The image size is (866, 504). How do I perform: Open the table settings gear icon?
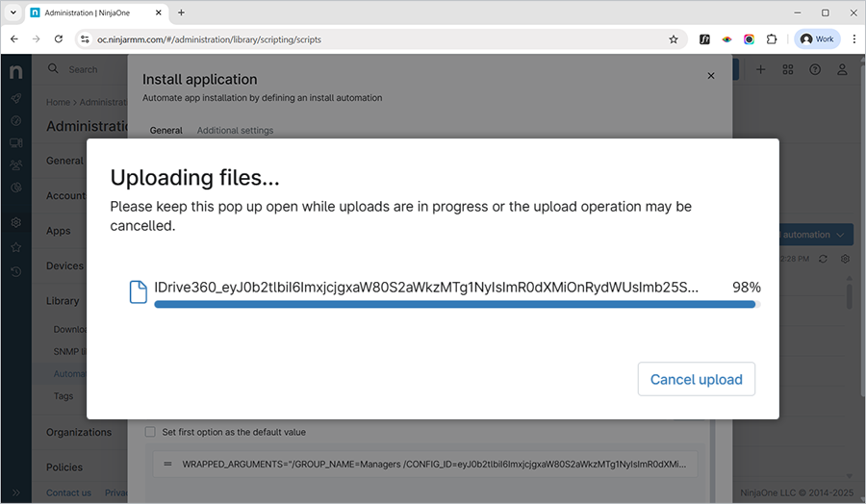pyautogui.click(x=845, y=259)
